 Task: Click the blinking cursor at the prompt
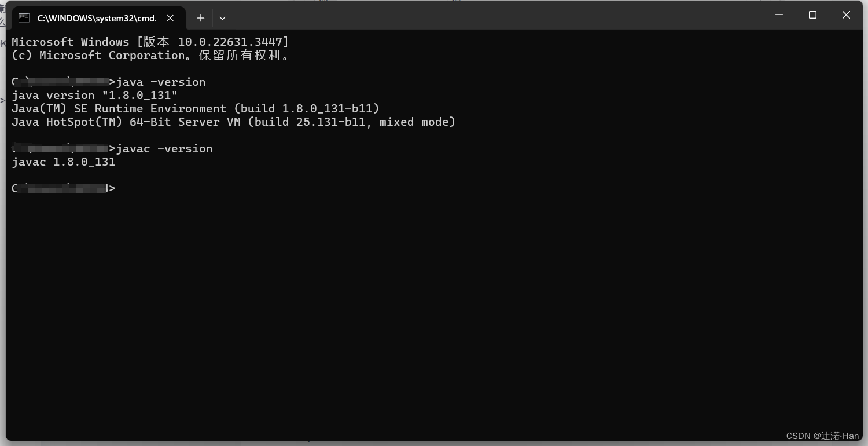coord(115,188)
